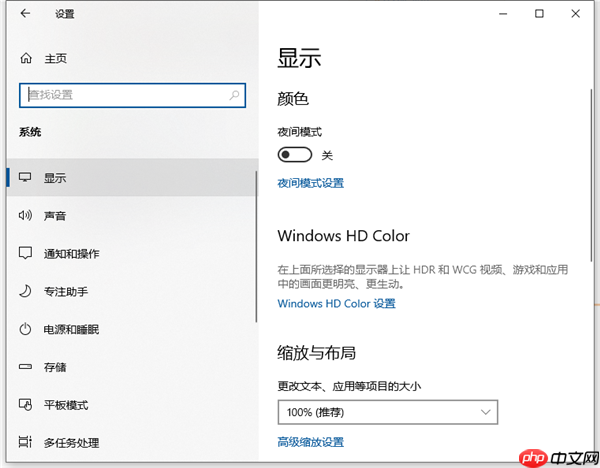Click the notification icon beside 通知和操作
Screen dimensions: 600x468
point(25,253)
